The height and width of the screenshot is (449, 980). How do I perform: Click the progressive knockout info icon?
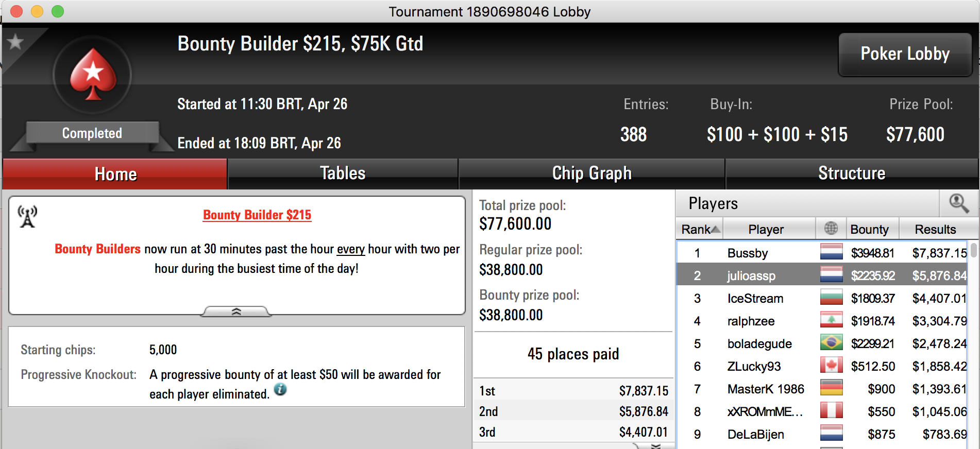click(280, 389)
